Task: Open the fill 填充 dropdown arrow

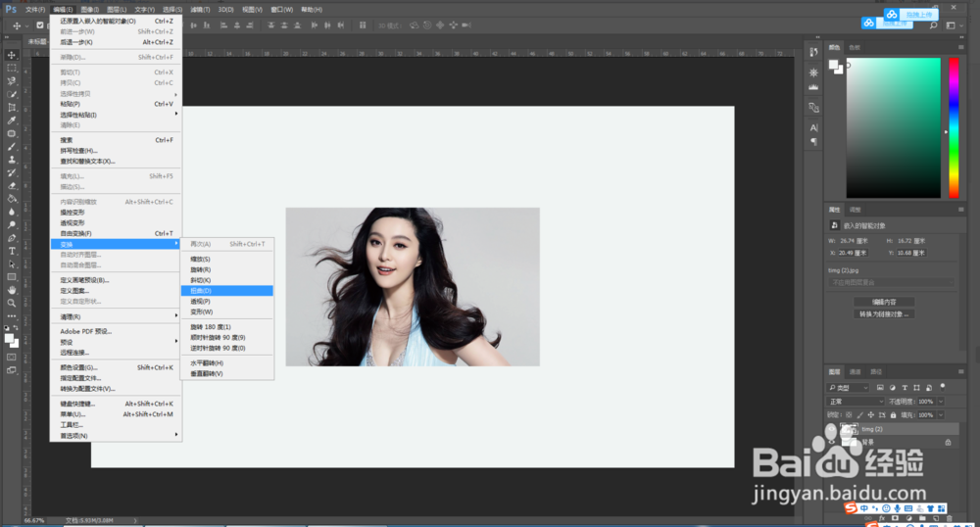Action: (941, 414)
